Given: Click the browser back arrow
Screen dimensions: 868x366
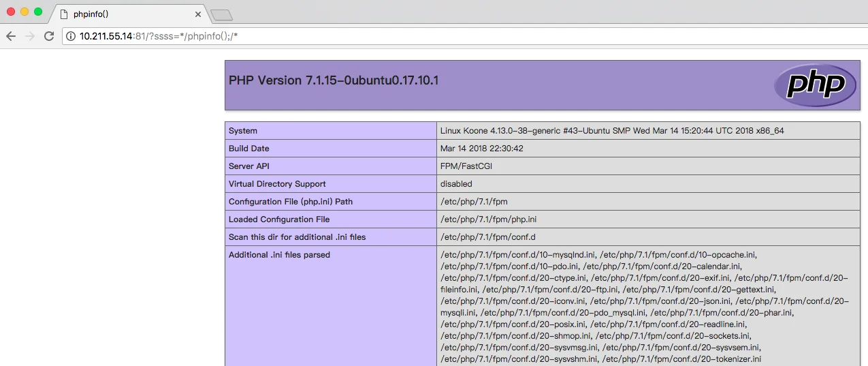Looking at the screenshot, I should click(11, 36).
